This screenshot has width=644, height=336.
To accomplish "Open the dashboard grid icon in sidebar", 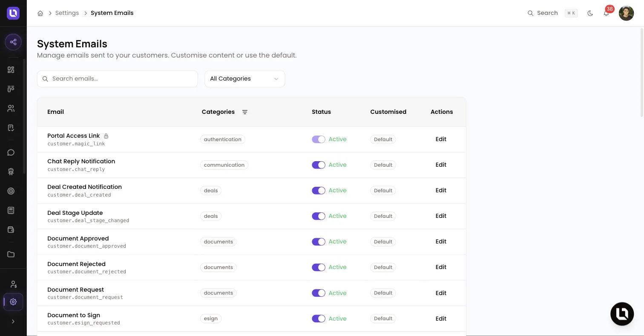I will pyautogui.click(x=11, y=70).
